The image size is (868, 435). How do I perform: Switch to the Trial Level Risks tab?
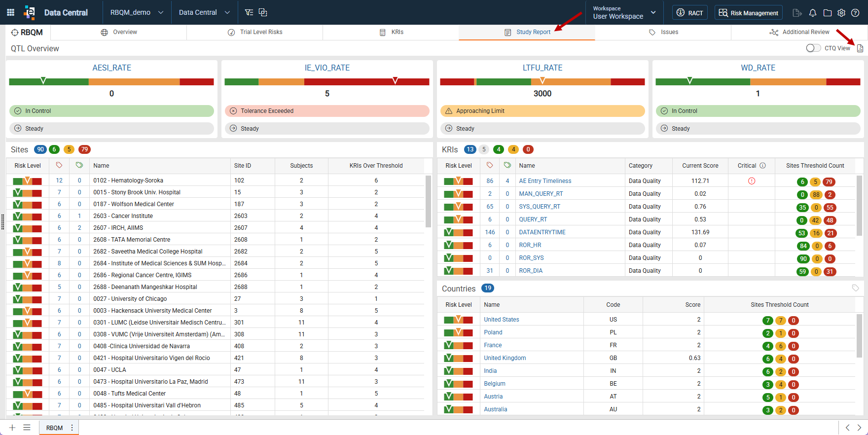point(255,32)
